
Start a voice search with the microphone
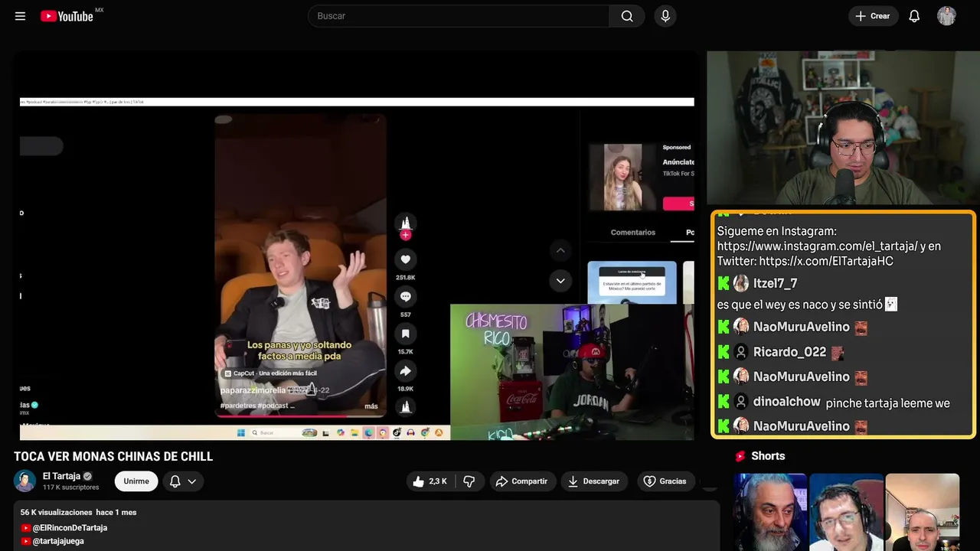tap(665, 16)
